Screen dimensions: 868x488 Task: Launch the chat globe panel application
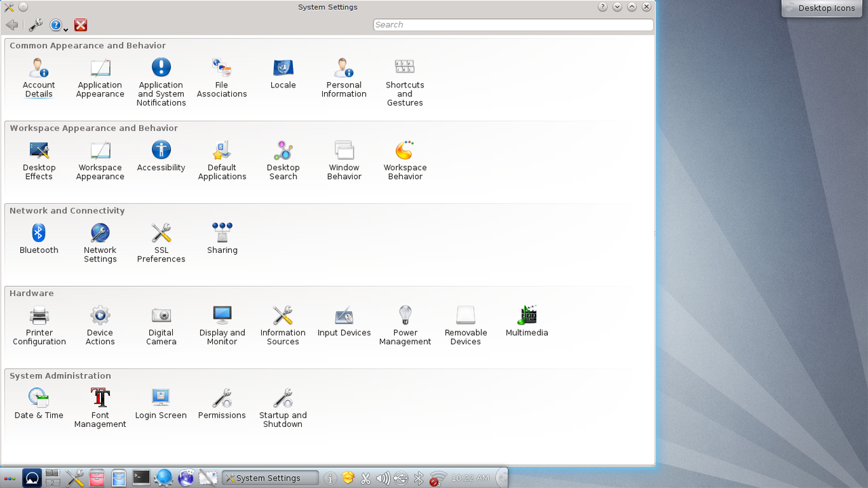click(186, 478)
